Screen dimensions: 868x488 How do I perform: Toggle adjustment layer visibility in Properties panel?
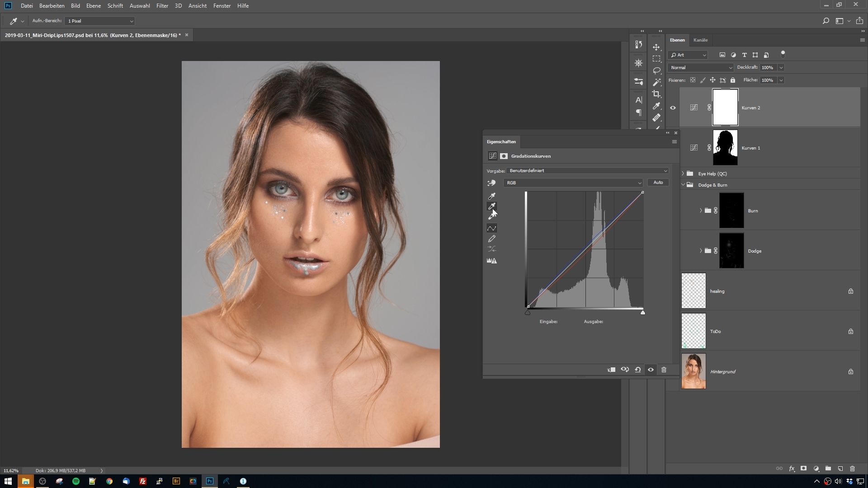[x=651, y=370]
